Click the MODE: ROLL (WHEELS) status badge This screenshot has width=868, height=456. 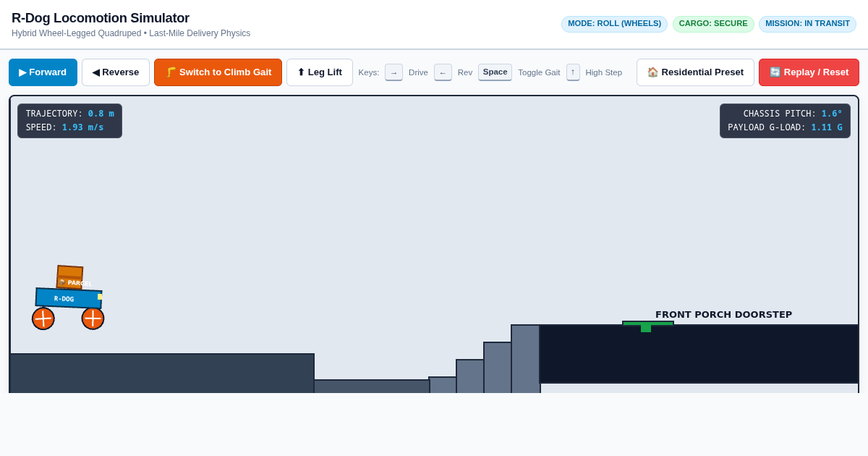[x=614, y=24]
